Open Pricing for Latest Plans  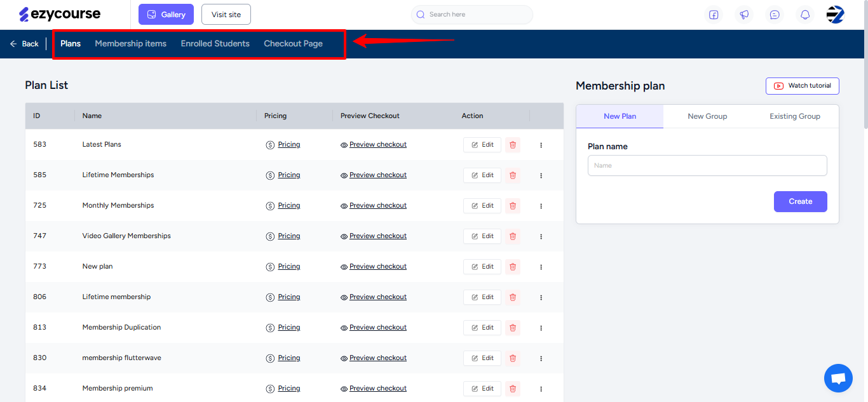(x=283, y=145)
